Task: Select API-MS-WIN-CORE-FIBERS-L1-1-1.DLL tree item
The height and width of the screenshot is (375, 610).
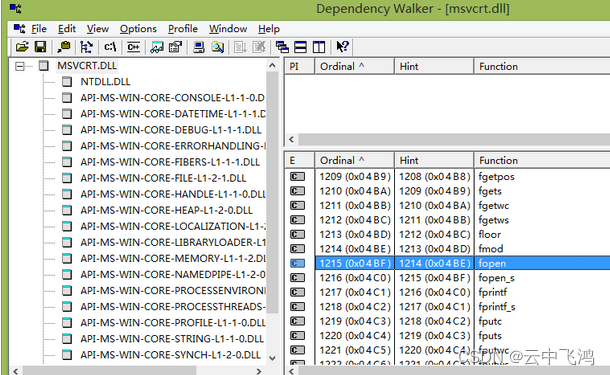Action: point(170,162)
